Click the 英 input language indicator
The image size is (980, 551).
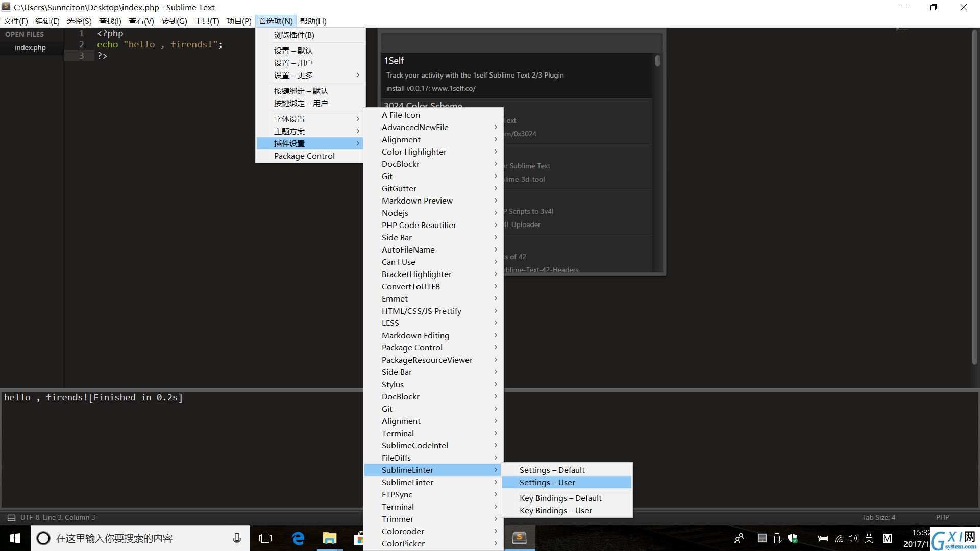(869, 538)
